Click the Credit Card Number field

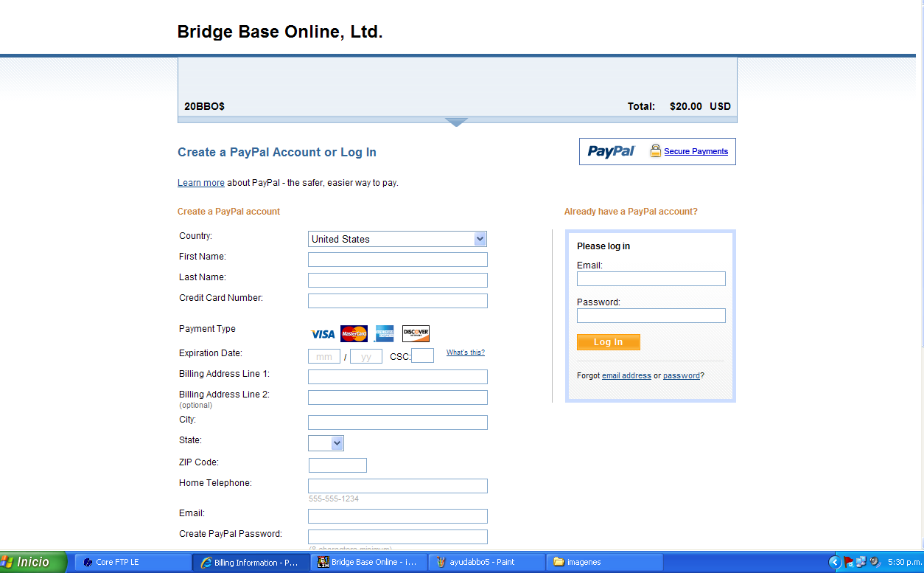point(397,301)
